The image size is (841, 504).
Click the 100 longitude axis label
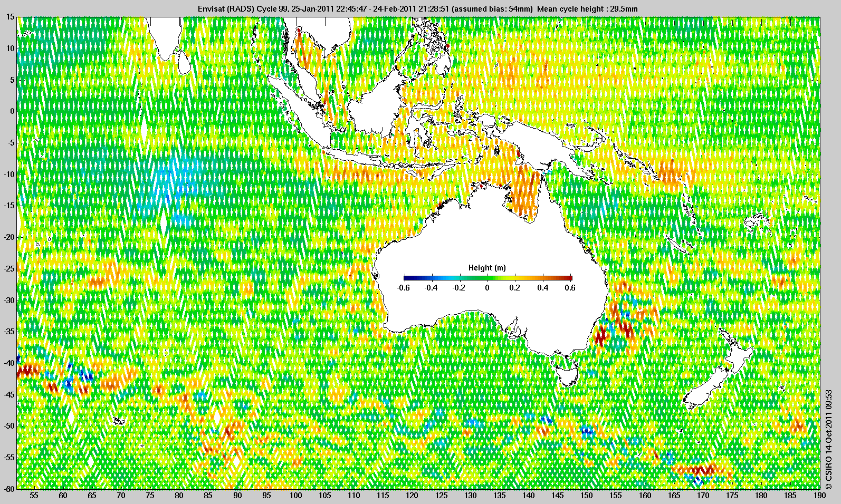295,496
